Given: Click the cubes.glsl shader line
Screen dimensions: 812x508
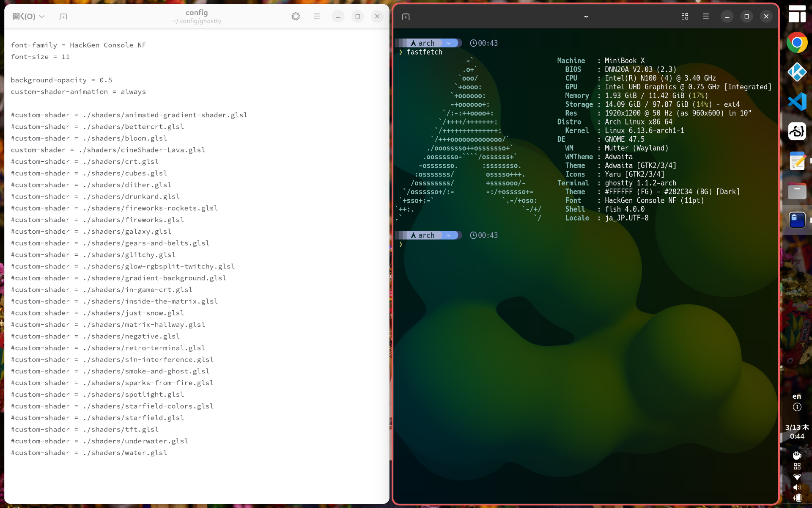Looking at the screenshot, I should [89, 173].
